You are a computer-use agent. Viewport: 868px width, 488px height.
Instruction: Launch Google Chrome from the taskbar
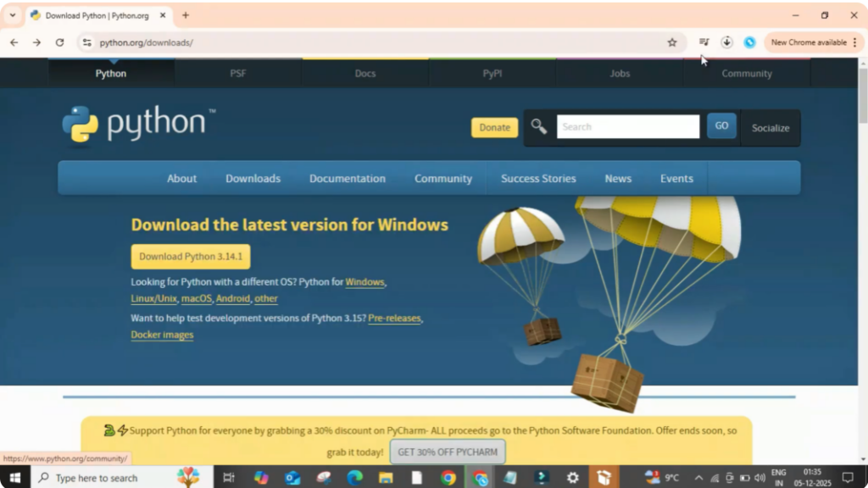(x=448, y=477)
